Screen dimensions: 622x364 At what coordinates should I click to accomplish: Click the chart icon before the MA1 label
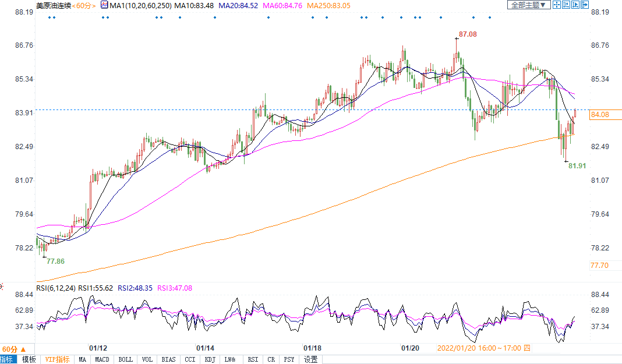tap(104, 5)
